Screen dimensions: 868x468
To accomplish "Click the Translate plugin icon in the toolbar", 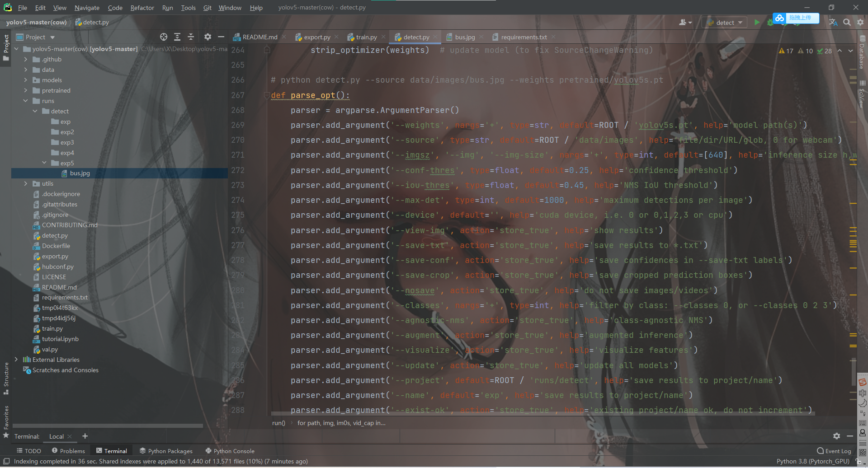I will pyautogui.click(x=833, y=22).
